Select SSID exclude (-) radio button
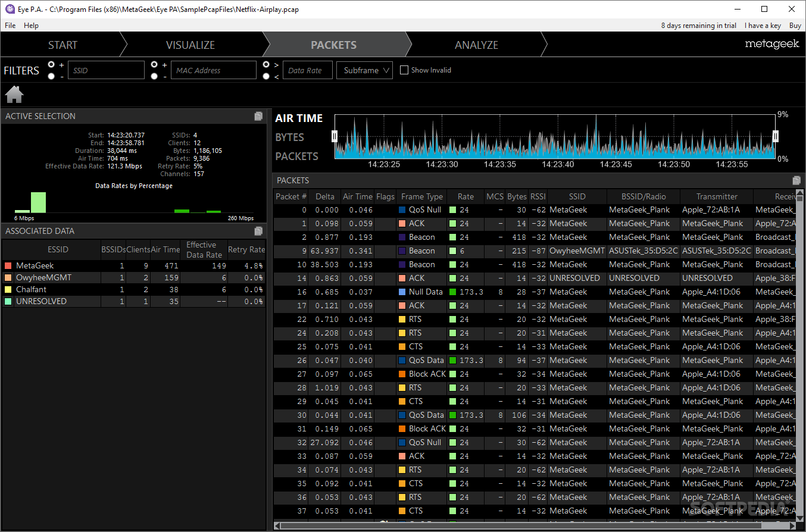 tap(52, 76)
